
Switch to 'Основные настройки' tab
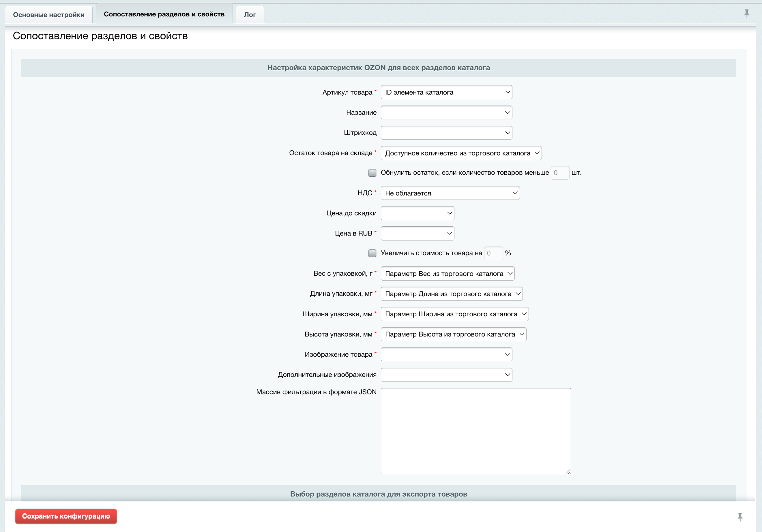pyautogui.click(x=49, y=15)
